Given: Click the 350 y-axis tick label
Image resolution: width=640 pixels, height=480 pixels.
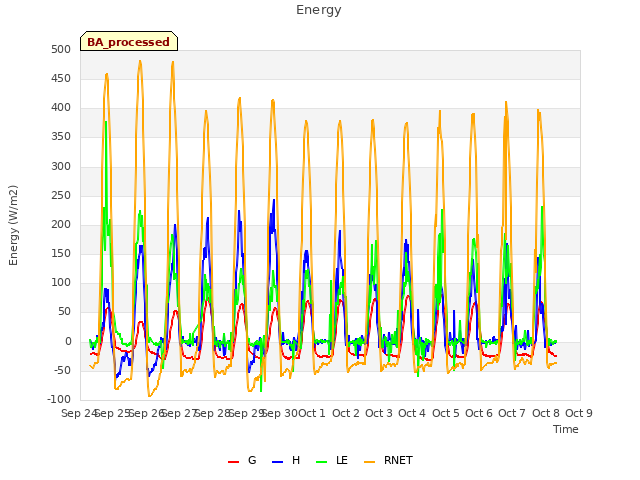Looking at the screenshot, I should click(61, 137).
